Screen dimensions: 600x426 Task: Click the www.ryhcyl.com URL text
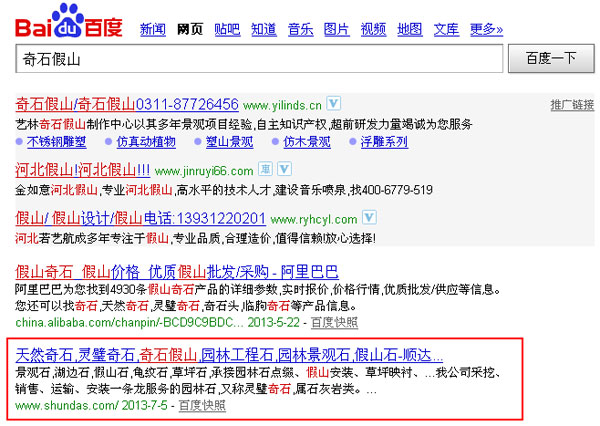coord(314,219)
